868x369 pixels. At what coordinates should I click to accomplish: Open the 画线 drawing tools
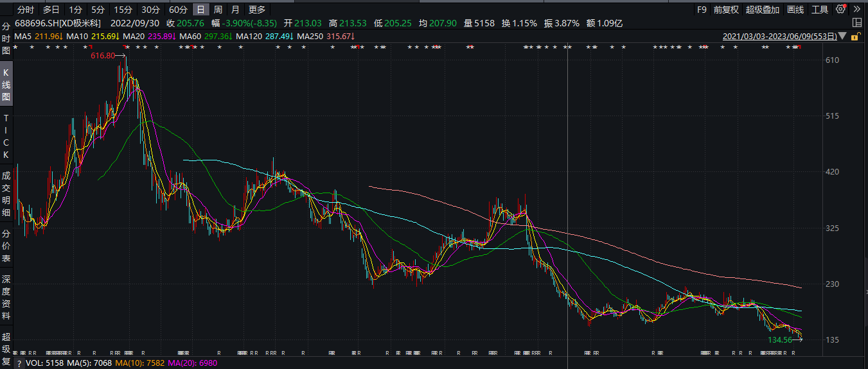[795, 10]
